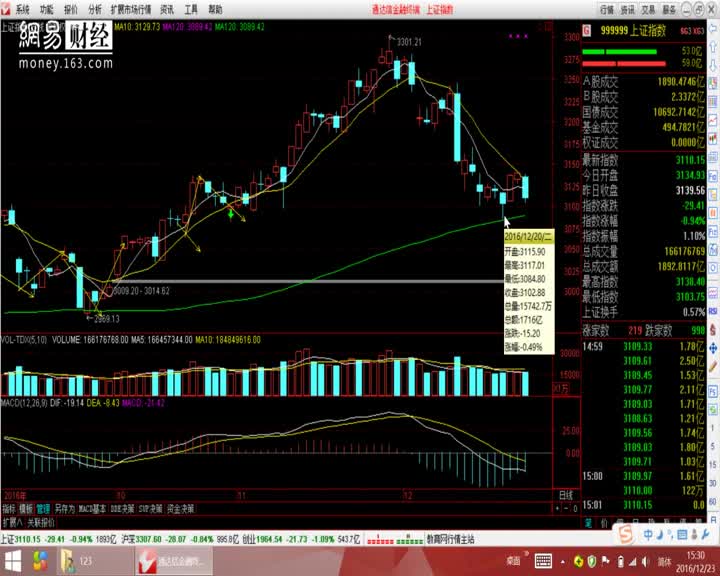Open the 资讯 menu in menu bar
720x576 pixels.
point(167,9)
